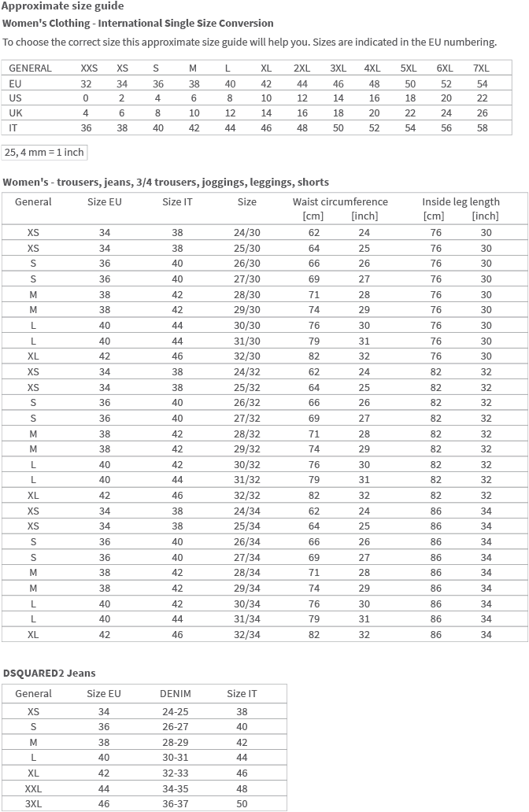Select the 7XL column header
This screenshot has height=812, width=529.
tap(481, 68)
